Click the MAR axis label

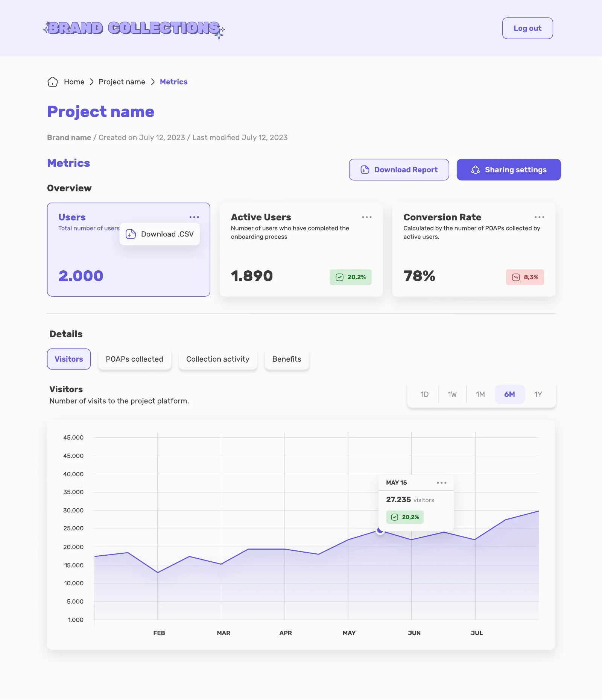pyautogui.click(x=223, y=633)
